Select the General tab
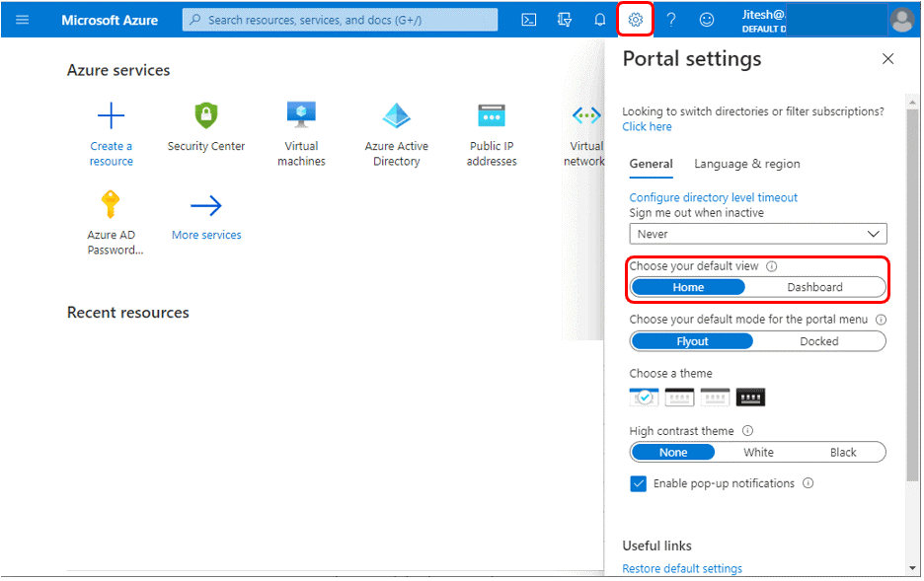This screenshot has height=581, width=924. 651,164
